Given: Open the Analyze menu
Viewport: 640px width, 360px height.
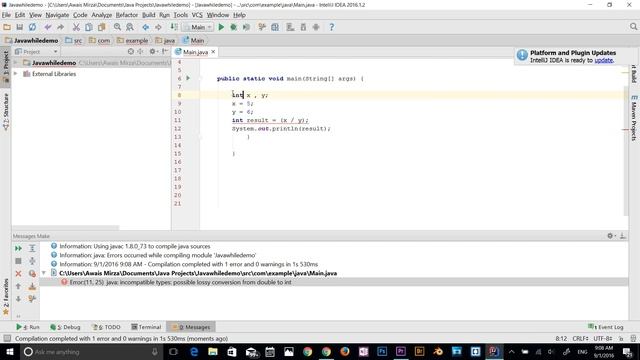Looking at the screenshot, I should (x=102, y=15).
